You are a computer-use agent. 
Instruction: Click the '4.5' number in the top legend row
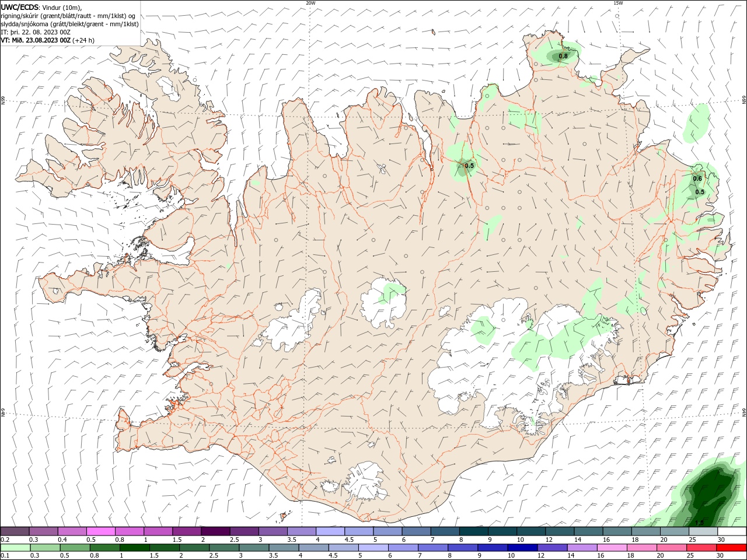(349, 540)
